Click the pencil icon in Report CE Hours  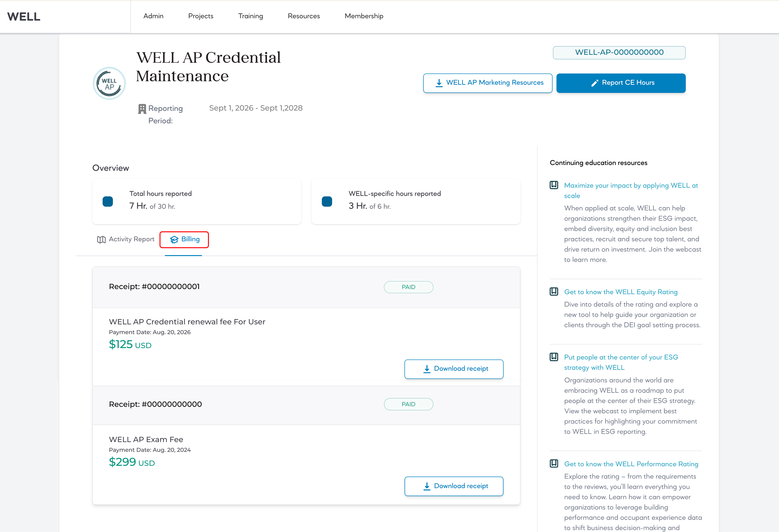tap(594, 83)
